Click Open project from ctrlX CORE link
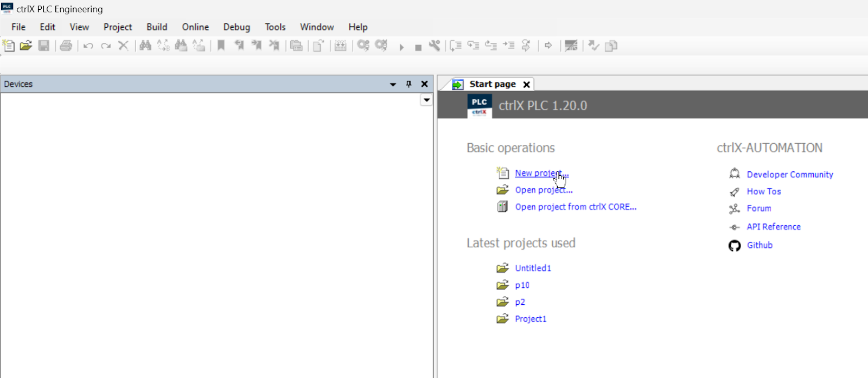The width and height of the screenshot is (868, 378). tap(576, 207)
